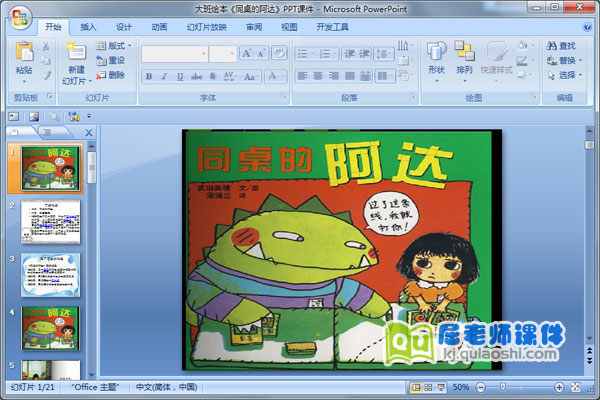Open the Select (选择) dropdown
The height and width of the screenshot is (400, 600).
pyautogui.click(x=565, y=75)
